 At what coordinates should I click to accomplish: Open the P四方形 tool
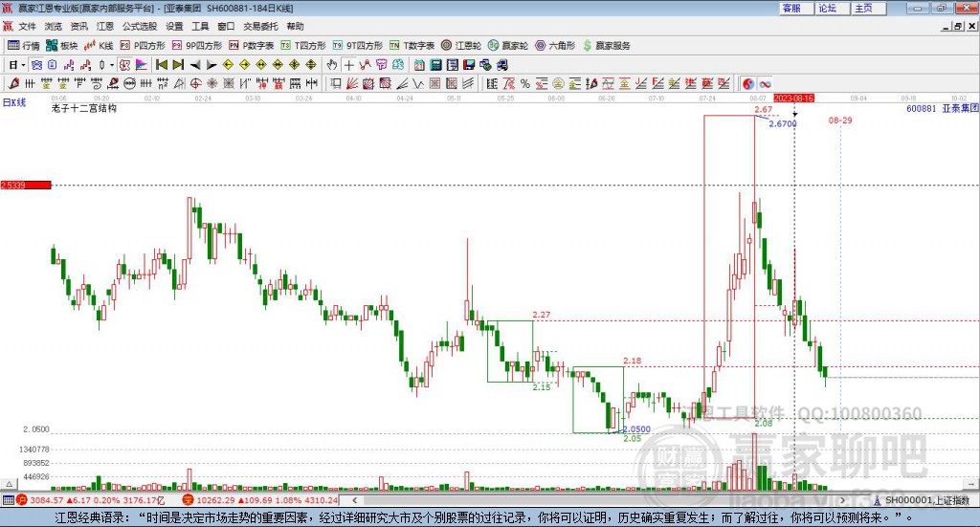coord(143,46)
